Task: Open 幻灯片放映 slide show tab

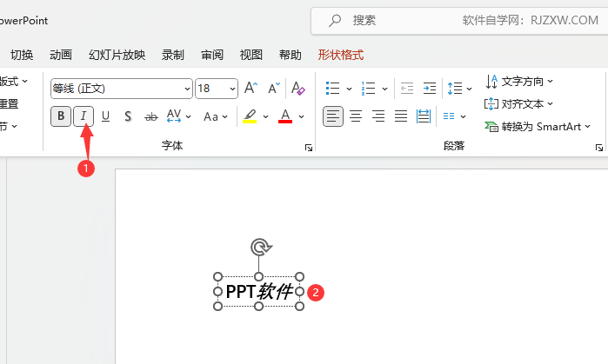Action: [117, 55]
